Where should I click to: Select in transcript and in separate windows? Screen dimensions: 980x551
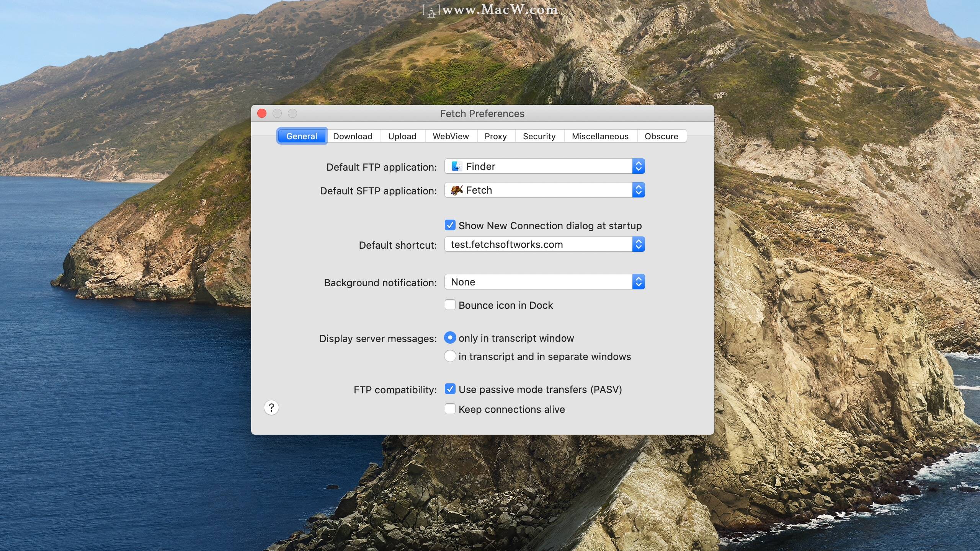coord(450,356)
